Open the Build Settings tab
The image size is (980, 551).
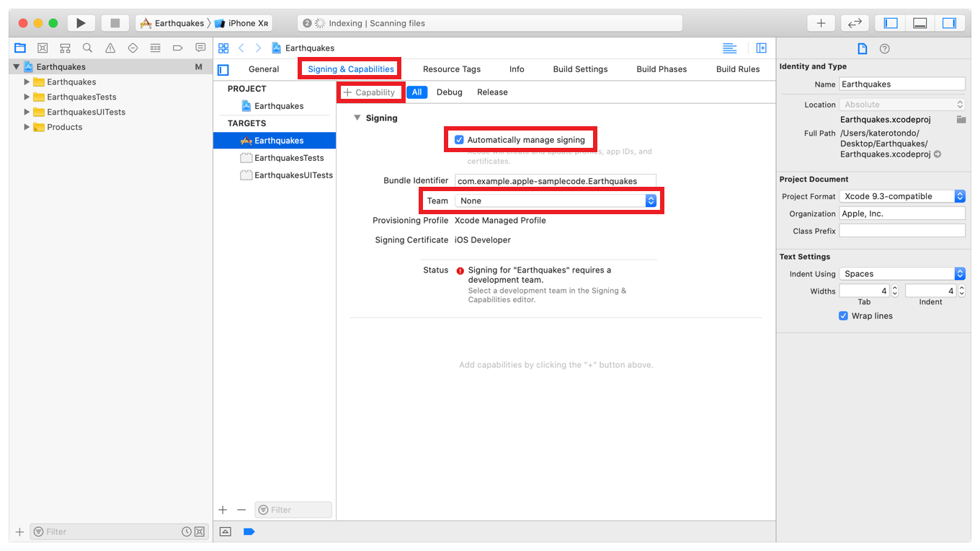pyautogui.click(x=580, y=69)
